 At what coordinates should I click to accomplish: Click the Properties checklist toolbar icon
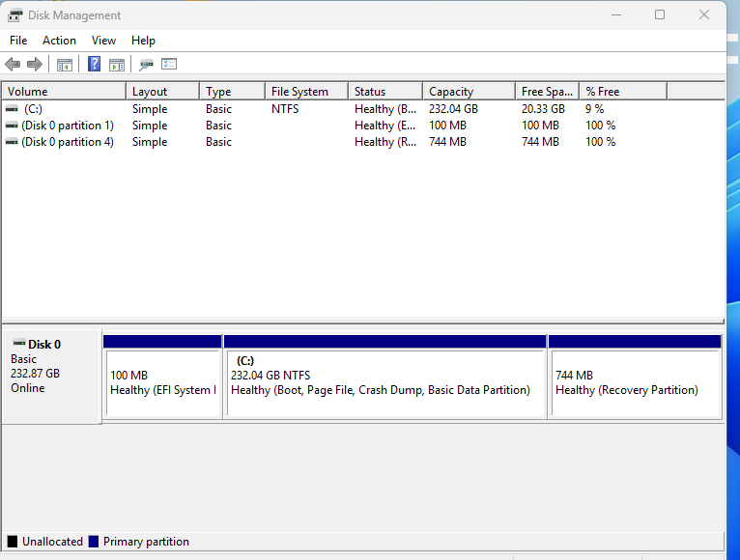(x=169, y=64)
